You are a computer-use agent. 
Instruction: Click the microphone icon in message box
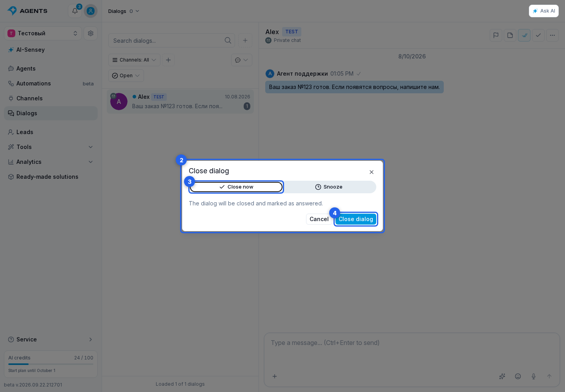click(534, 376)
